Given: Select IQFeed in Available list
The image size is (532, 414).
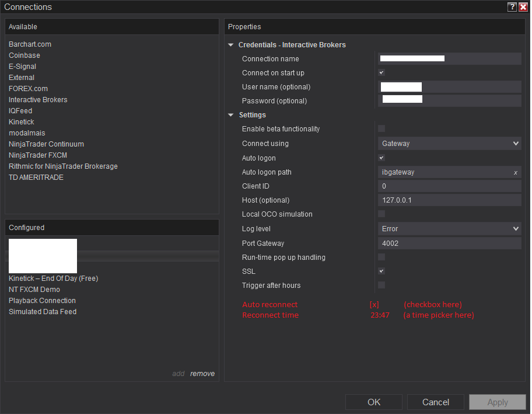Looking at the screenshot, I should pyautogui.click(x=20, y=111).
